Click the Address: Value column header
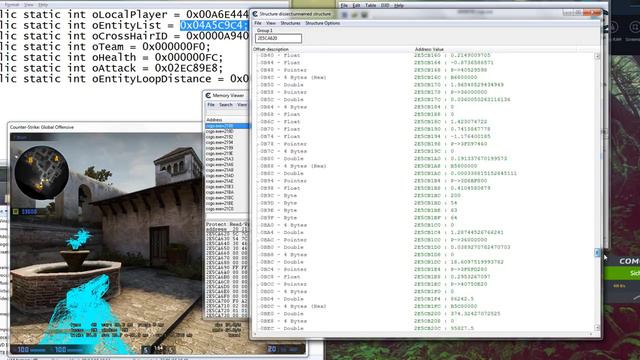 429,49
